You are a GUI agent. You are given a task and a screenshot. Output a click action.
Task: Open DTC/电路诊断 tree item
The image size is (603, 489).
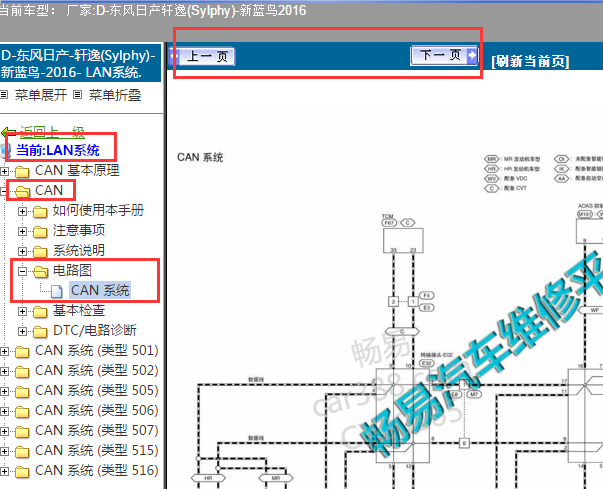95,330
